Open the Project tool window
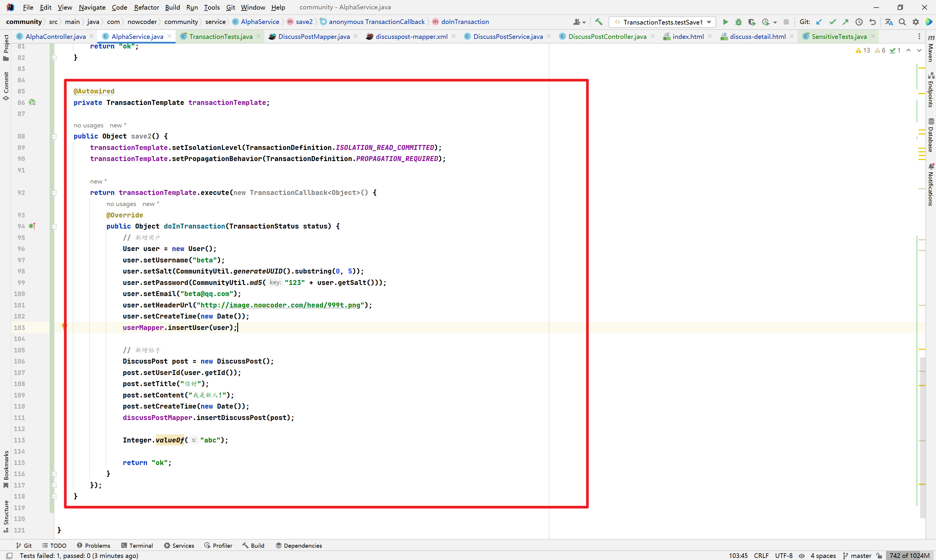The image size is (936, 560). pyautogui.click(x=6, y=48)
